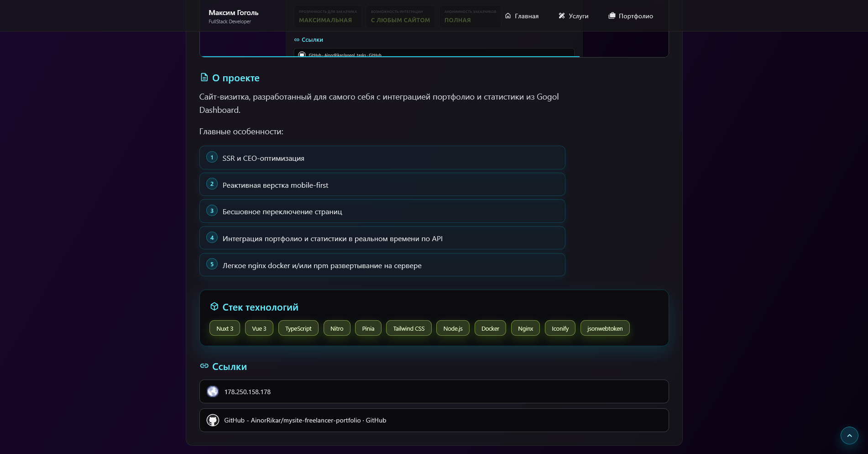Click number 4 badge of Интеграция портфолио item
Image resolution: width=868 pixels, height=454 pixels.
212,238
